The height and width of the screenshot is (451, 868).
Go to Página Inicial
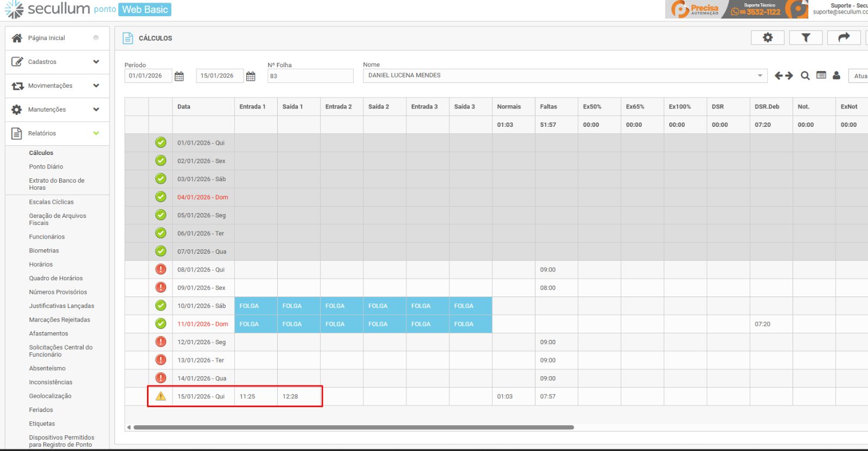(x=47, y=38)
